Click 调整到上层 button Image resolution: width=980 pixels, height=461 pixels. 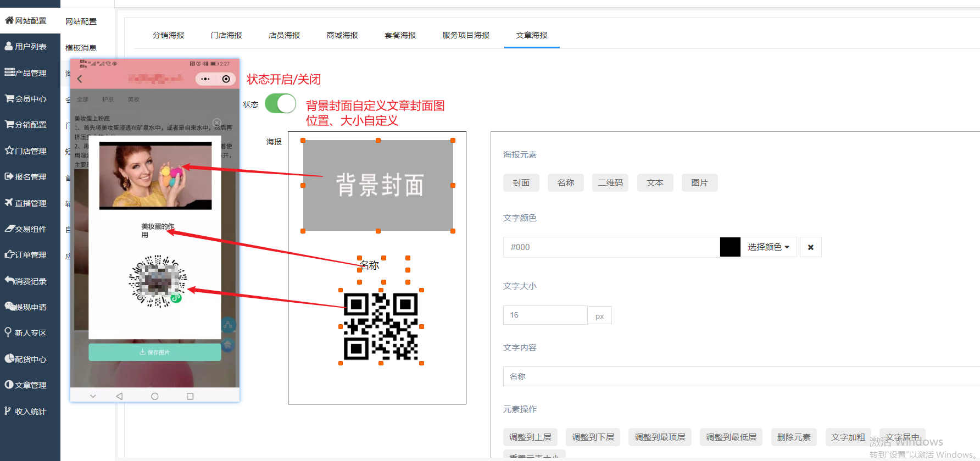[x=530, y=437]
